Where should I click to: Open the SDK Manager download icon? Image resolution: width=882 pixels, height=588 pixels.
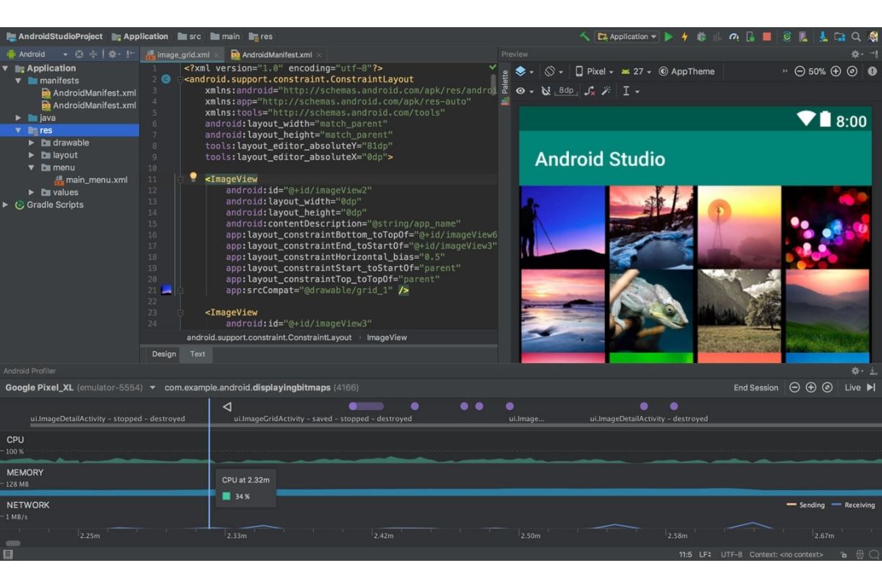tap(822, 36)
